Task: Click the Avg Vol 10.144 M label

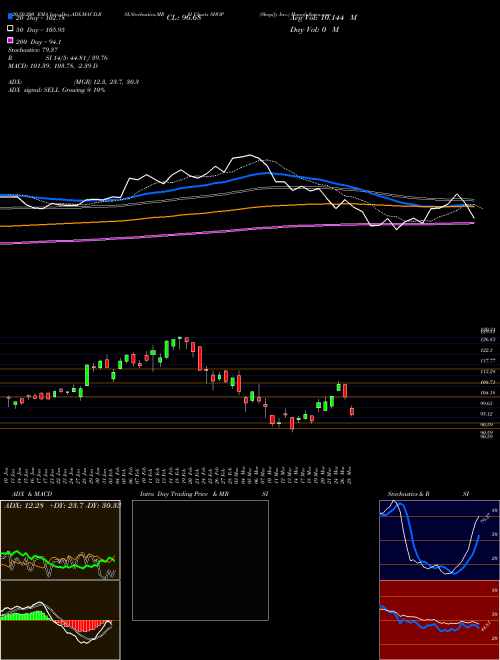Action: [324, 18]
